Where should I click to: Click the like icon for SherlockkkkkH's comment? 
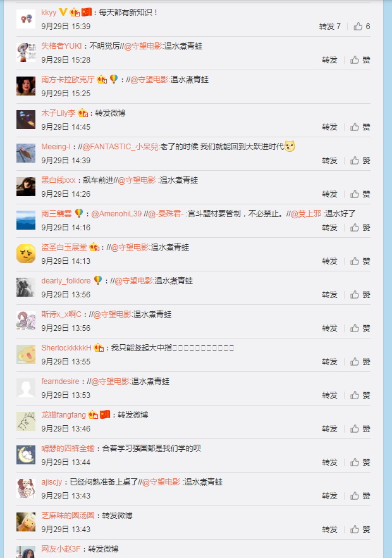[x=360, y=362]
